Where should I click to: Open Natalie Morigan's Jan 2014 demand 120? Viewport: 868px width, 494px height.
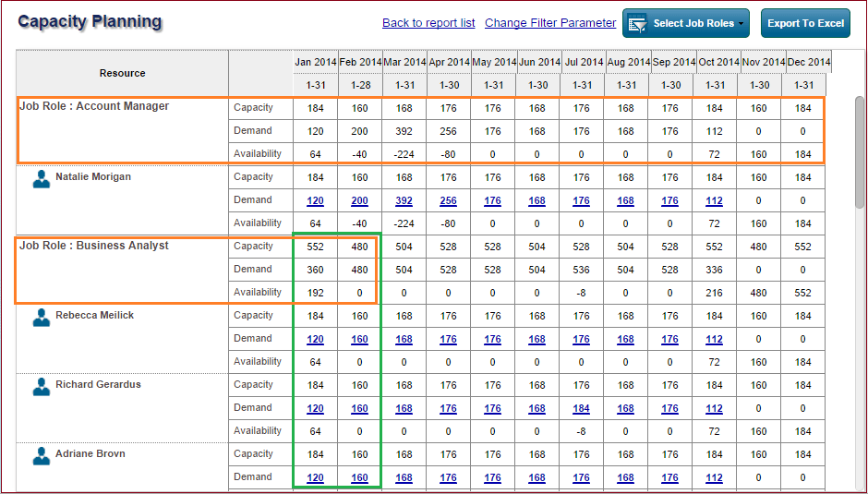tap(315, 200)
